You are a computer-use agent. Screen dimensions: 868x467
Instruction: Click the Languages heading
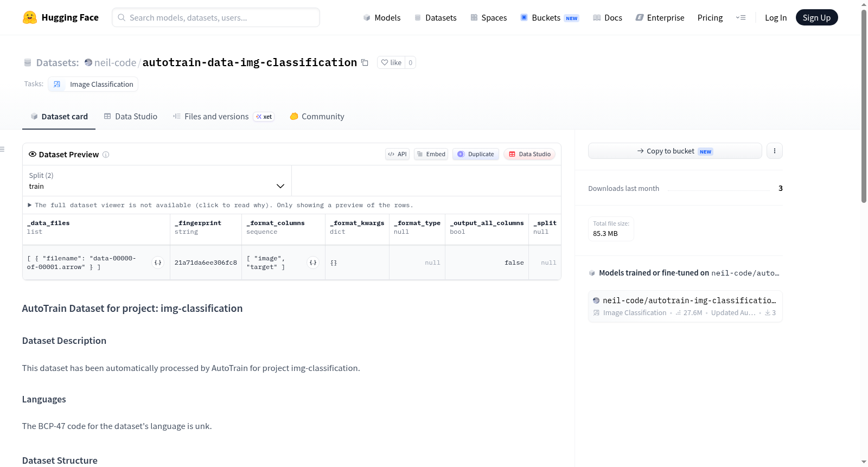click(x=44, y=399)
